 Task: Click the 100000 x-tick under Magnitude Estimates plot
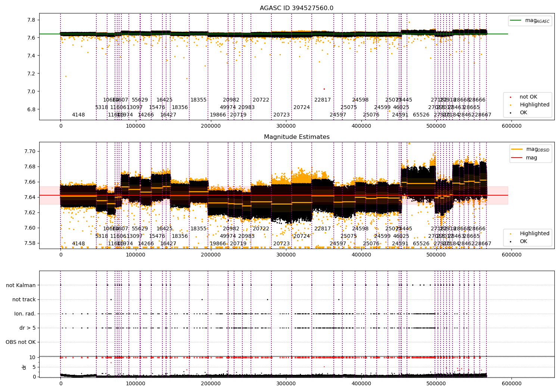coord(136,255)
